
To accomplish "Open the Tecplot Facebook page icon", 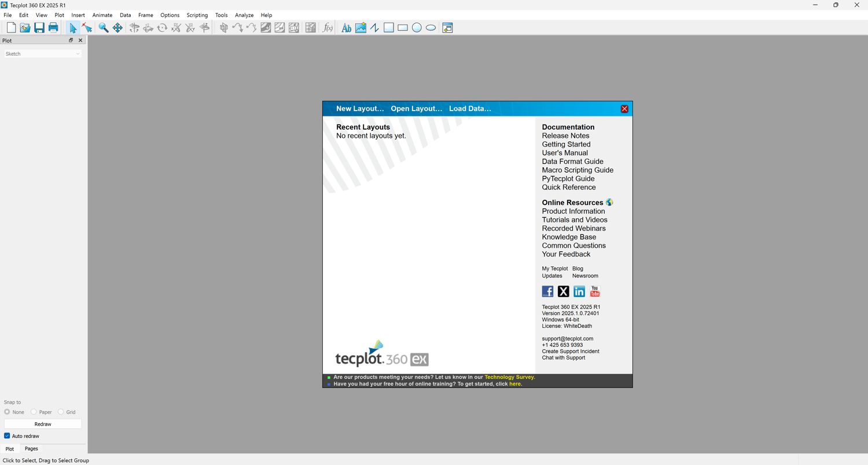I will click(547, 291).
